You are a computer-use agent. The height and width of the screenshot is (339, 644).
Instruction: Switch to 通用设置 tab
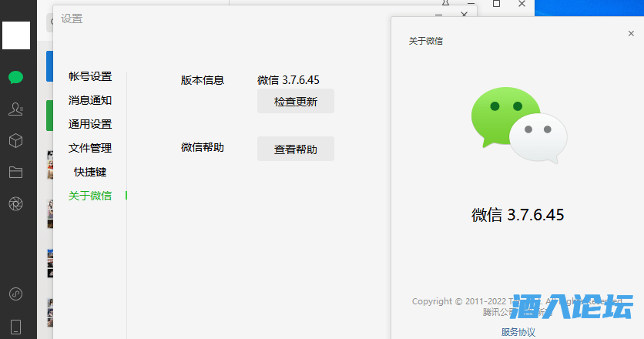point(90,124)
